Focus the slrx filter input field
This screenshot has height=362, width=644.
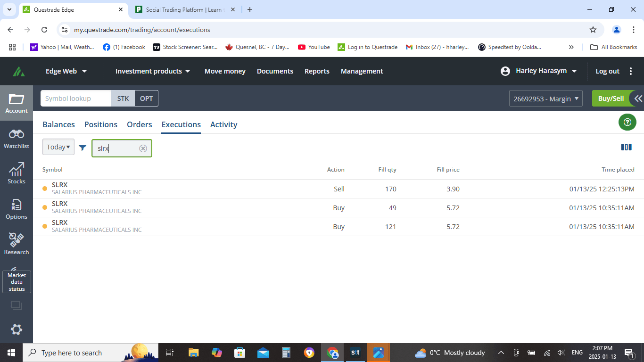pyautogui.click(x=122, y=148)
